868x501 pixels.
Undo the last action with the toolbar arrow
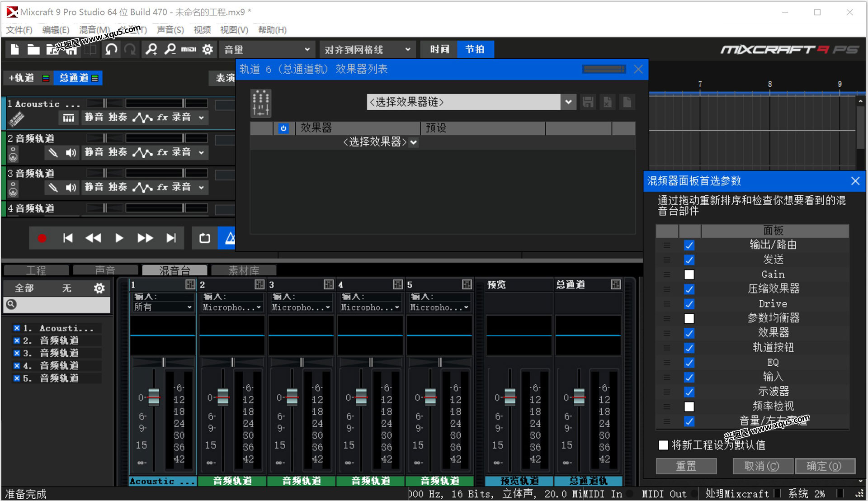111,49
